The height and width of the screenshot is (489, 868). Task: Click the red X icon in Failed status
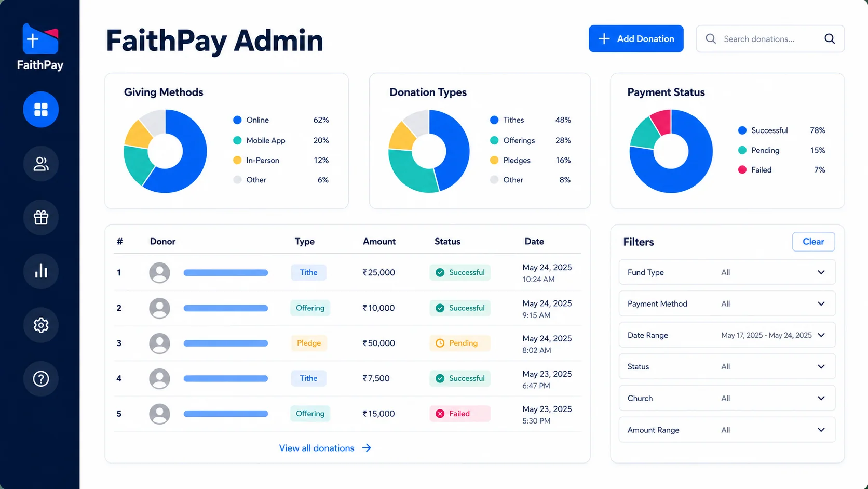pos(440,414)
